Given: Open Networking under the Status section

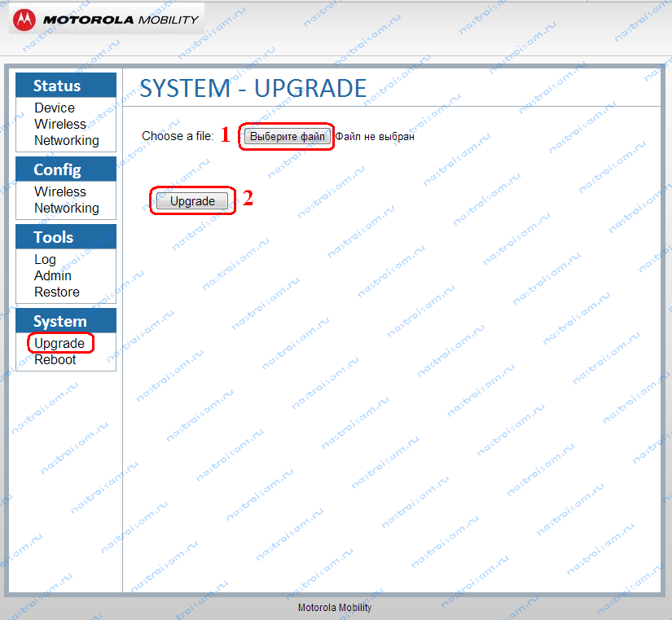Looking at the screenshot, I should (x=67, y=140).
